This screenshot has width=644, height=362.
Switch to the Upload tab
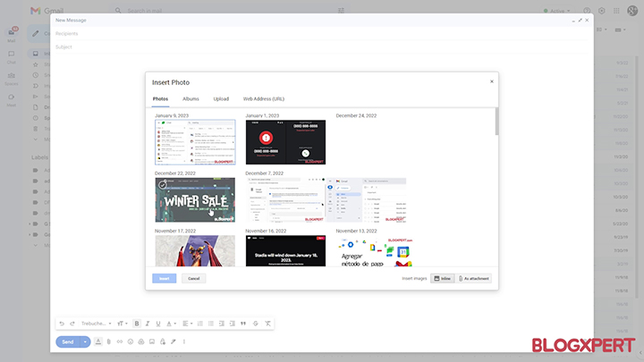tap(221, 99)
